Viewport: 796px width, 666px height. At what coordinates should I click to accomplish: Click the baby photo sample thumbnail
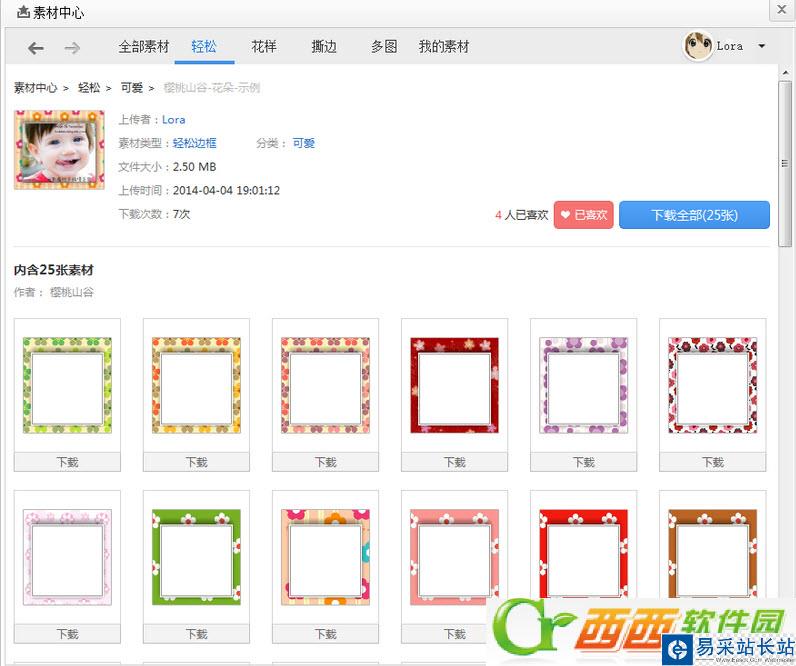click(x=59, y=150)
